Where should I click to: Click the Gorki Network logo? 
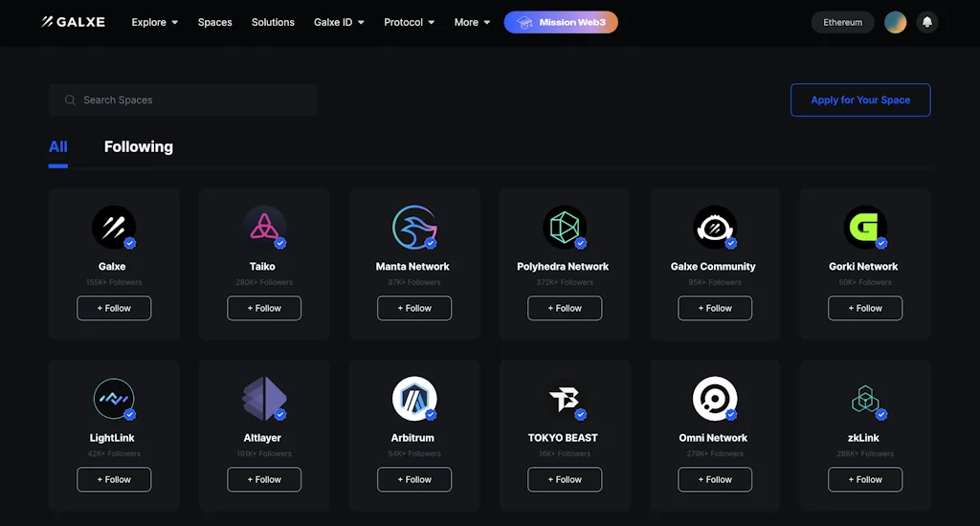864,228
